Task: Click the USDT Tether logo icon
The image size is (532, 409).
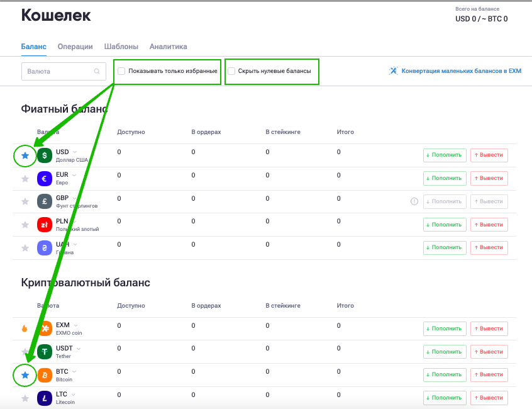Action: coord(45,352)
